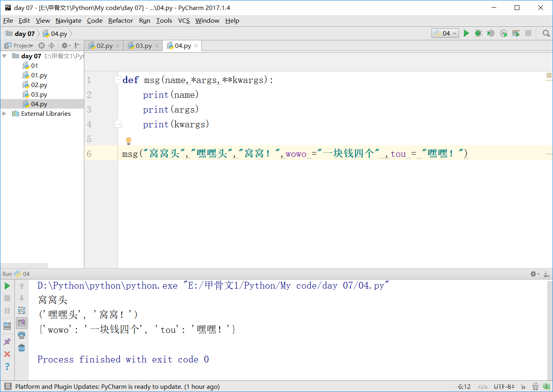Screen dimensions: 553x392
Task: Collapse all in the Project panel
Action: (52, 46)
